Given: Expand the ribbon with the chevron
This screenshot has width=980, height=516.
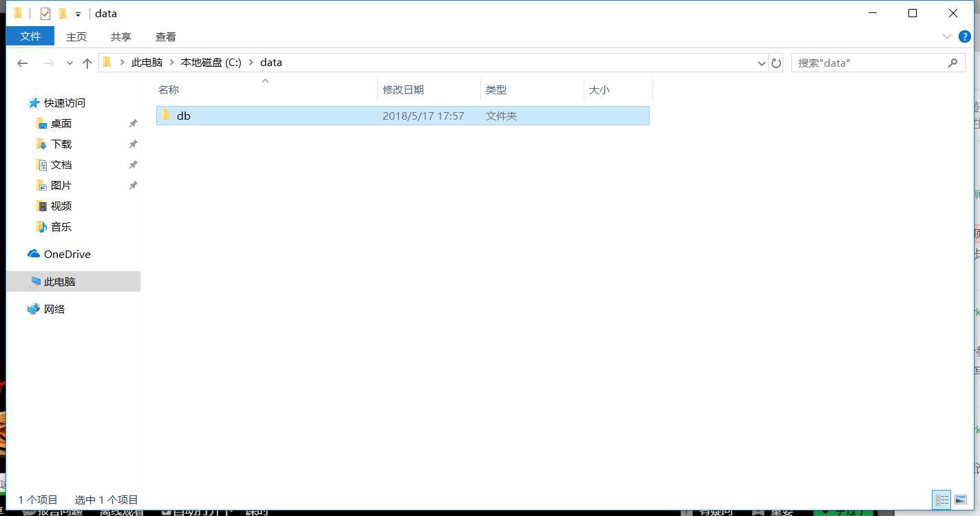Looking at the screenshot, I should tap(946, 36).
